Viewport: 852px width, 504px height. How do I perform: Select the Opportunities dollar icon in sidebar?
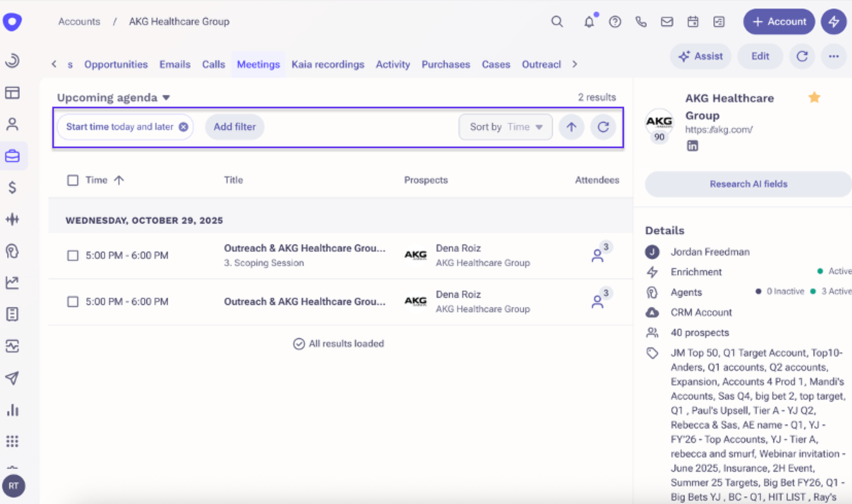click(13, 188)
